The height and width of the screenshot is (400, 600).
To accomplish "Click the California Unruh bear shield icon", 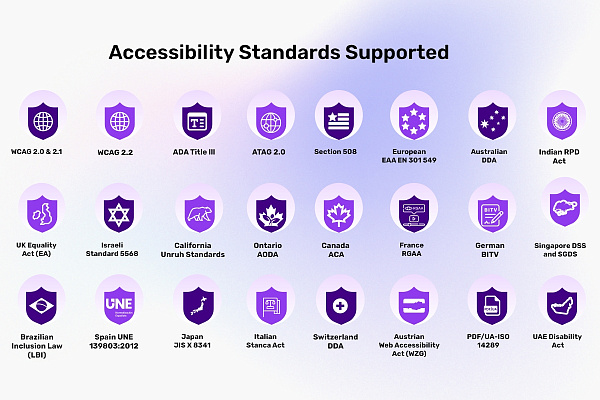I will click(199, 214).
